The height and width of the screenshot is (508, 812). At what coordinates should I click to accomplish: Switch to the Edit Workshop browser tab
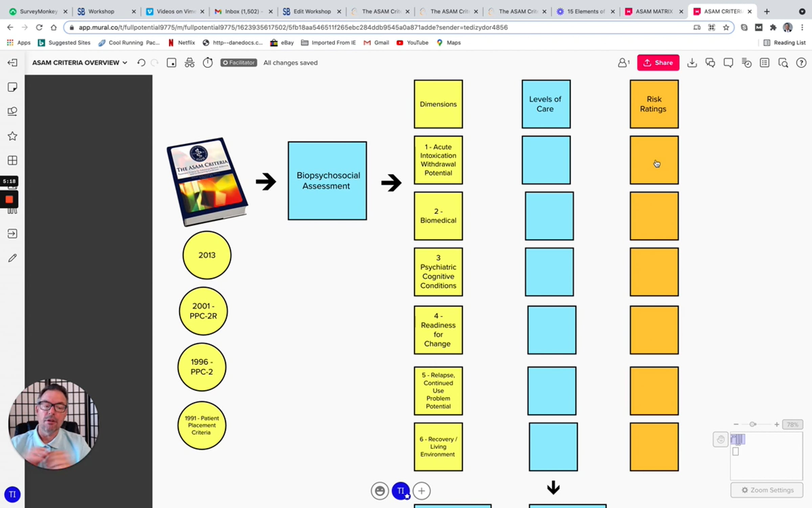pos(312,12)
